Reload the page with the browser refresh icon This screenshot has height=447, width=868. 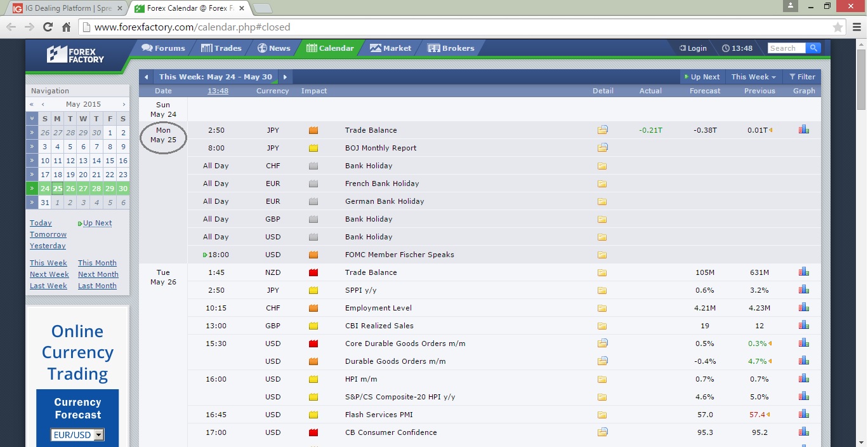pos(48,27)
